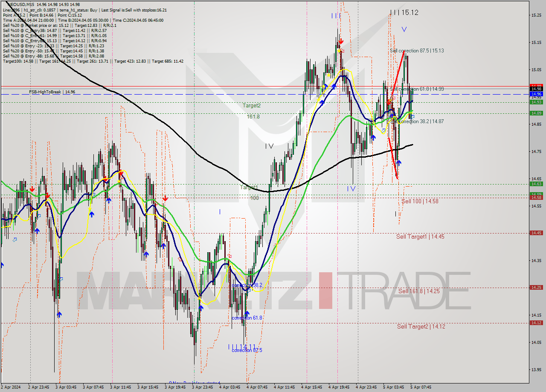Select the green 'Target2' label
Screen dimensions: 546x392
252,105
